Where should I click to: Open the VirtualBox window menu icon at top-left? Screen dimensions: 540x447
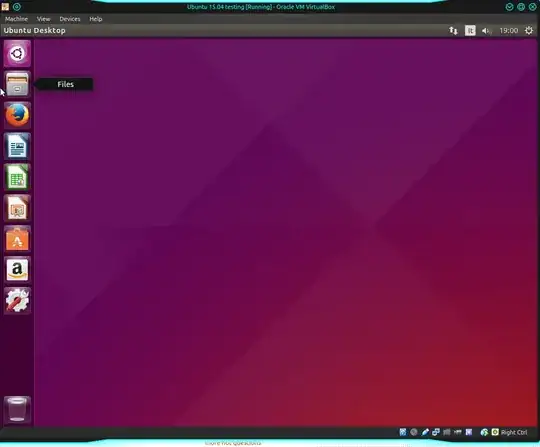coord(5,7)
